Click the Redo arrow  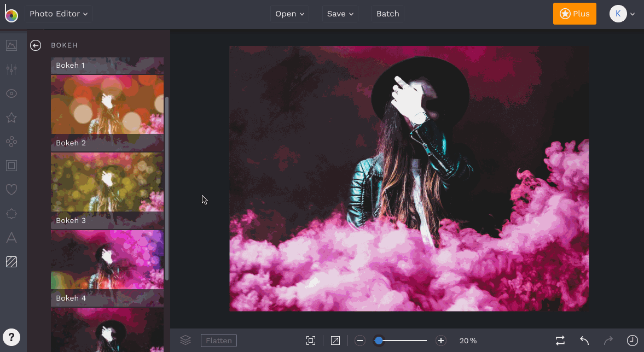point(608,341)
